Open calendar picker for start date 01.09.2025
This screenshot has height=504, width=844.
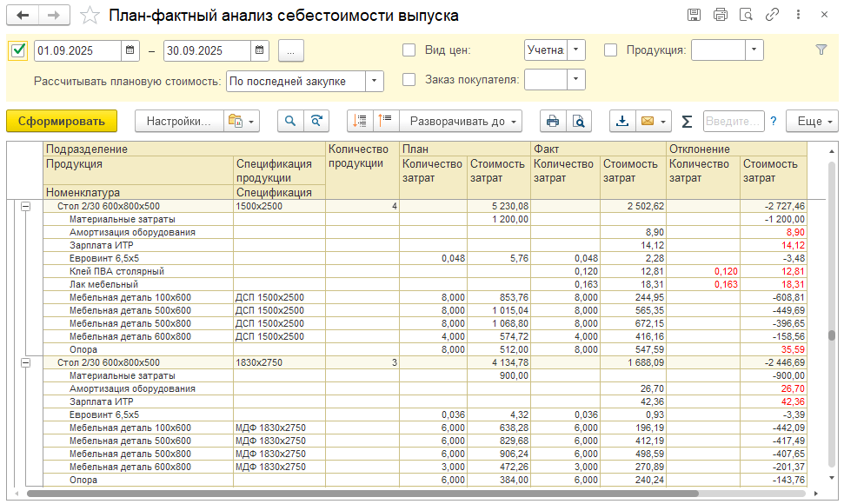130,50
